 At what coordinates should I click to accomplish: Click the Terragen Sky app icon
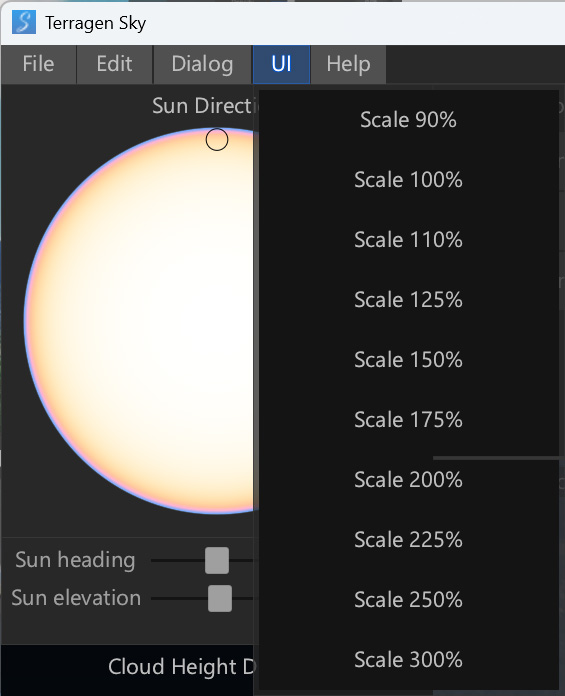click(24, 22)
